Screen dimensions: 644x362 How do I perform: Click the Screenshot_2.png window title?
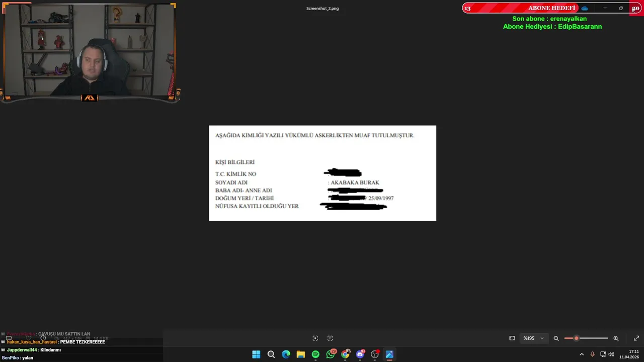coord(323,9)
